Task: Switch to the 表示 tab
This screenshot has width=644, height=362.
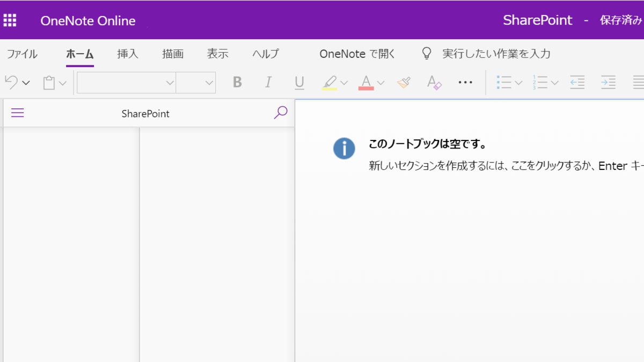Action: (x=218, y=54)
